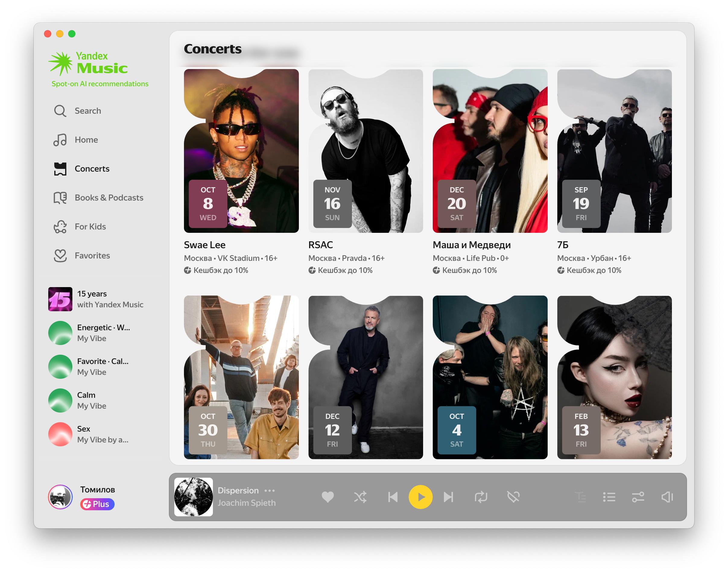
Task: Open the 7Б concert poster
Action: pos(614,151)
